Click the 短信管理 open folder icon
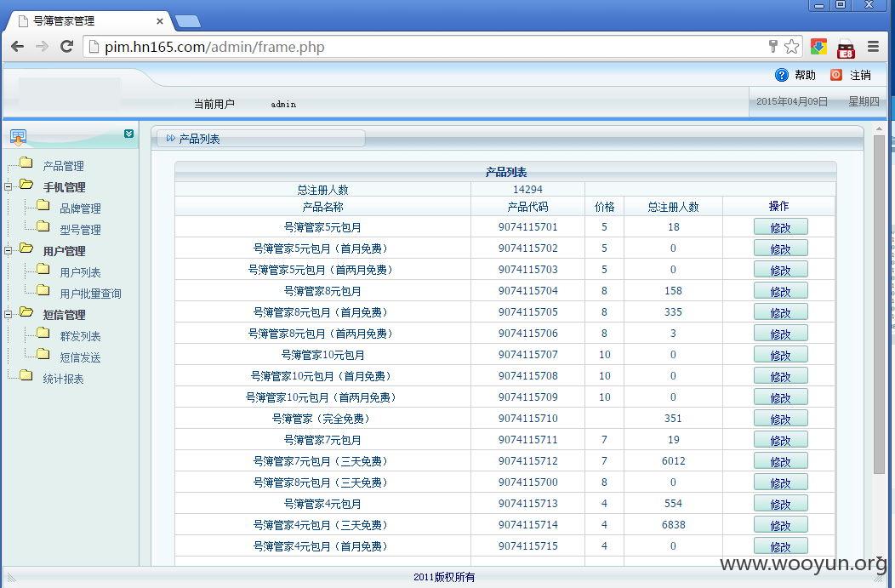Viewport: 895px width, 588px height. pos(26,312)
